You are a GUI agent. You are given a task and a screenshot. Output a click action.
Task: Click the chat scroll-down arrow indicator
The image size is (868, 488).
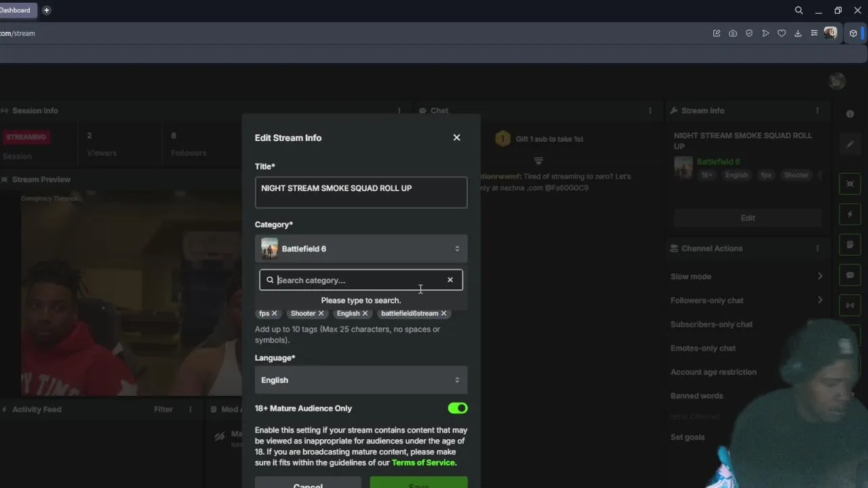click(x=538, y=161)
